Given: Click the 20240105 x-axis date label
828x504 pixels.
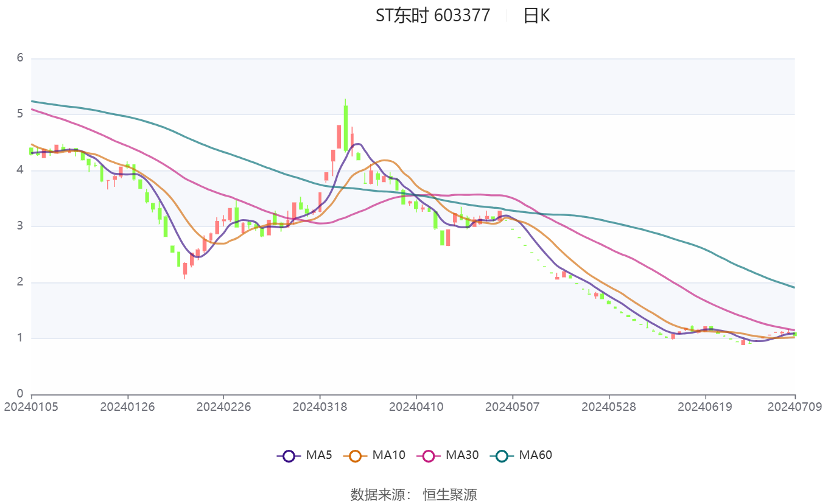Looking at the screenshot, I should click(x=32, y=407).
